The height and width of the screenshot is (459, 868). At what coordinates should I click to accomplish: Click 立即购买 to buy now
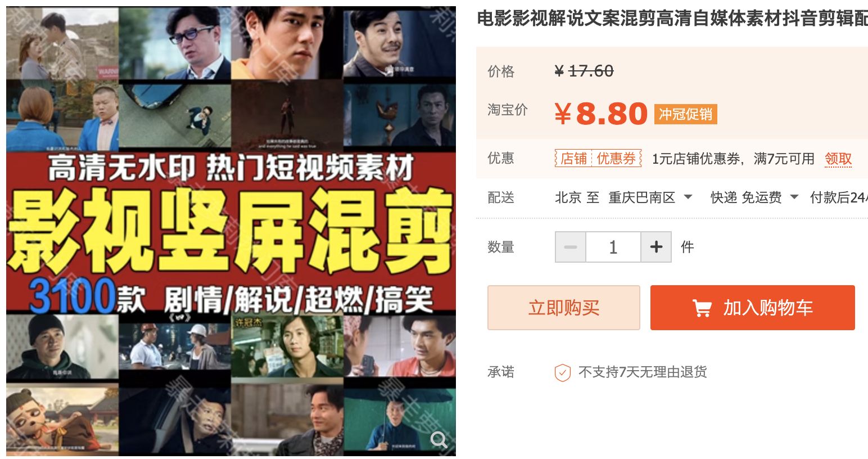click(564, 308)
